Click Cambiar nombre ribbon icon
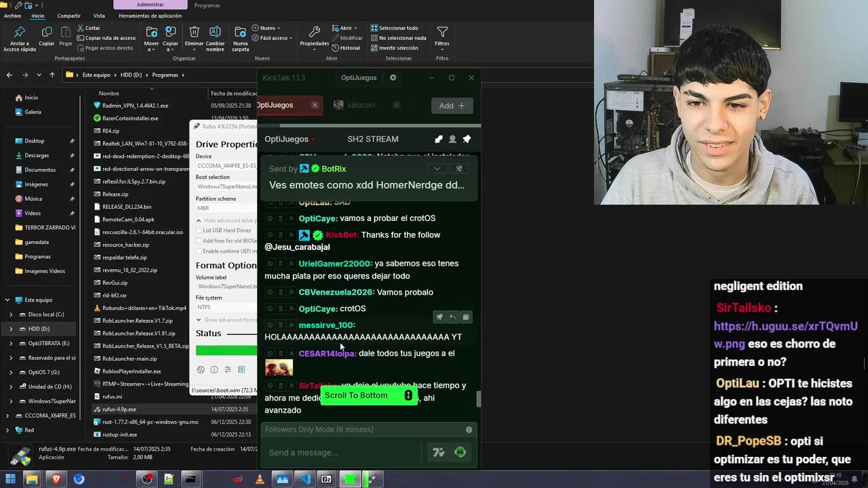The height and width of the screenshot is (488, 868). tap(215, 39)
